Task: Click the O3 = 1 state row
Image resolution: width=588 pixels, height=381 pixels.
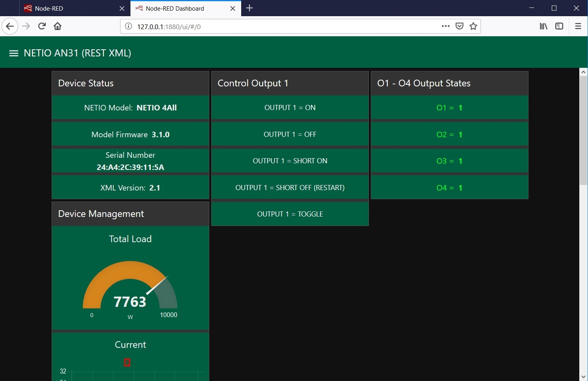Action: pyautogui.click(x=450, y=161)
